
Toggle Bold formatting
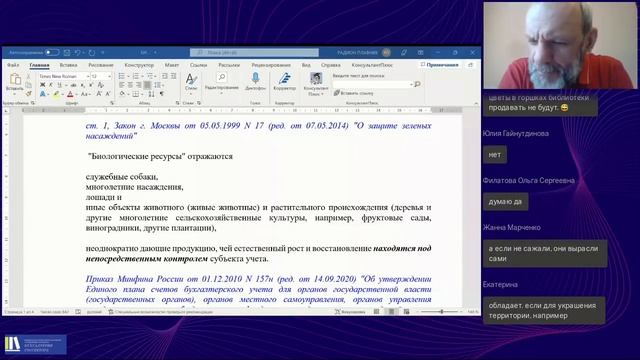click(x=42, y=85)
